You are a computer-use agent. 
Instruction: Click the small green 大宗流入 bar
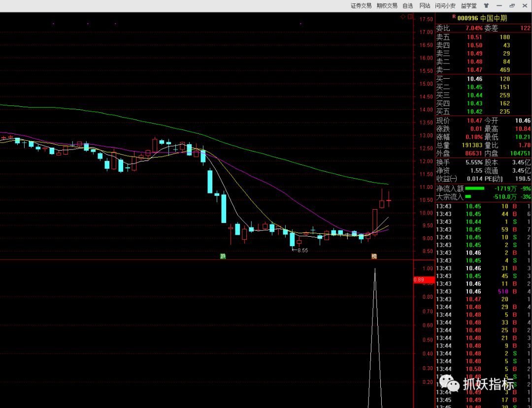468,196
